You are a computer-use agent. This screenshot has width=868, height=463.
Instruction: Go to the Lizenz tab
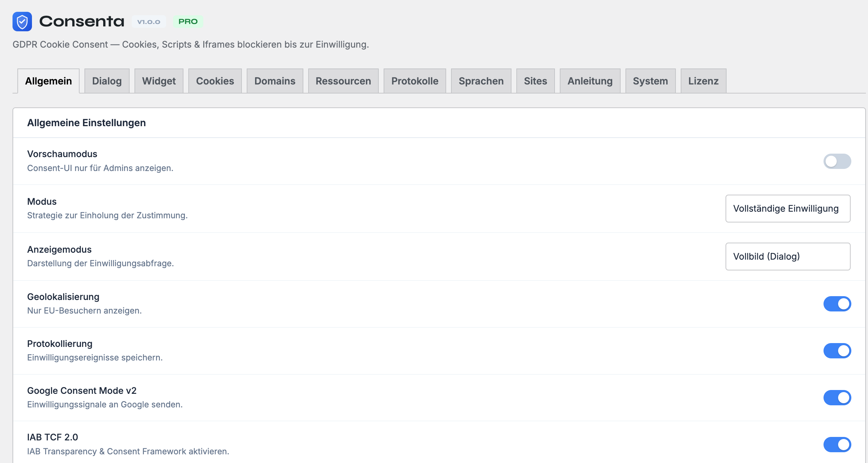[x=703, y=81]
